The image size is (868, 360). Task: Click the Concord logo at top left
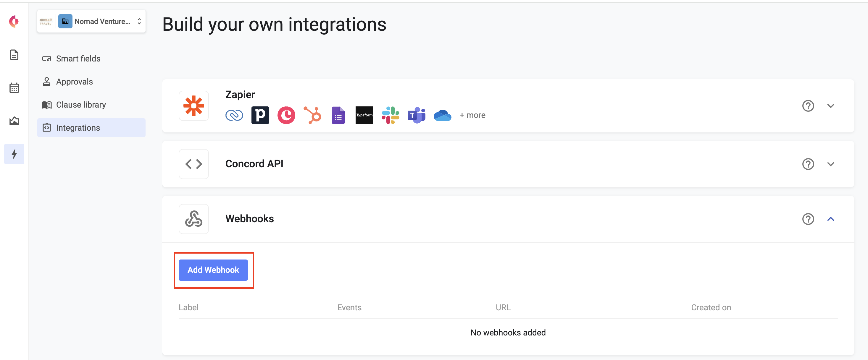(x=14, y=21)
